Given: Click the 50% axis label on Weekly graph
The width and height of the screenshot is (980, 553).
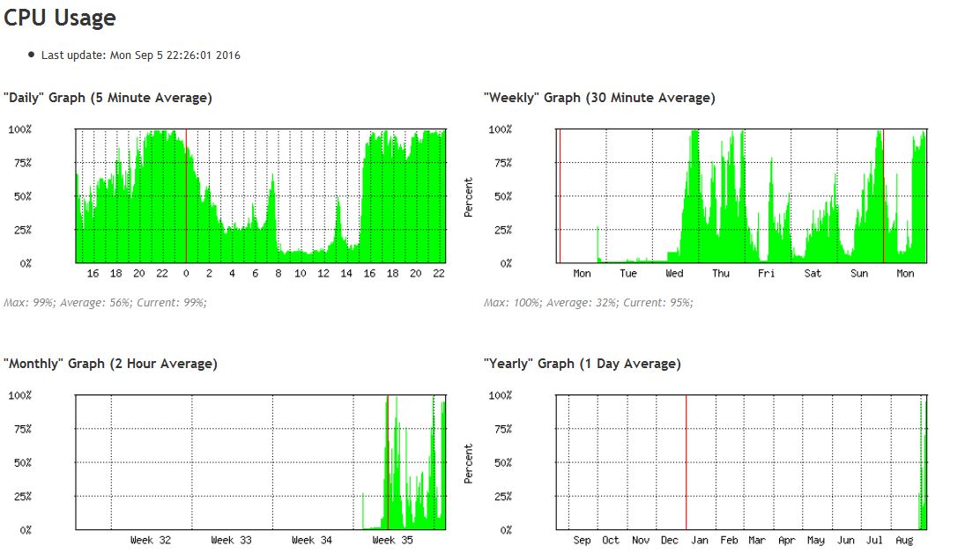Looking at the screenshot, I should point(503,196).
